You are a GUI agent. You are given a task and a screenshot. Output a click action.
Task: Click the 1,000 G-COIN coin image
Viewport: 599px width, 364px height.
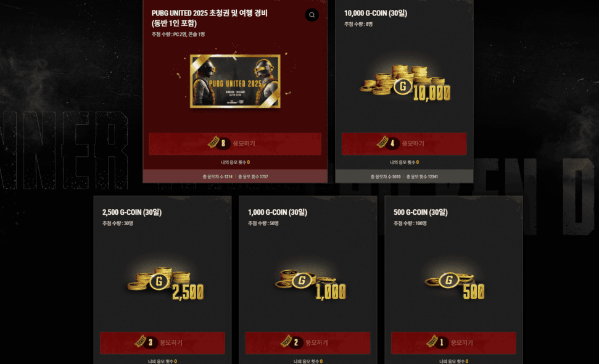pos(310,284)
